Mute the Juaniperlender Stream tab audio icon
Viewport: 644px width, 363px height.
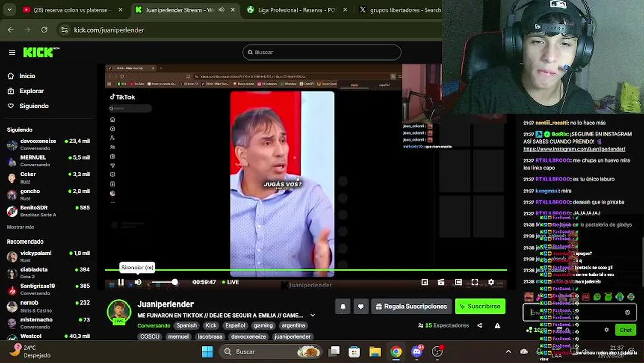tap(221, 10)
